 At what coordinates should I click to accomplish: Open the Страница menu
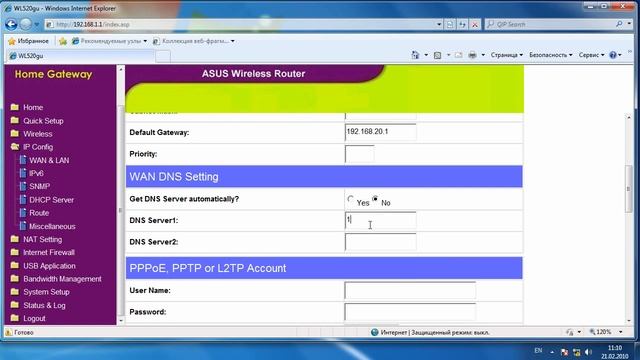click(507, 55)
